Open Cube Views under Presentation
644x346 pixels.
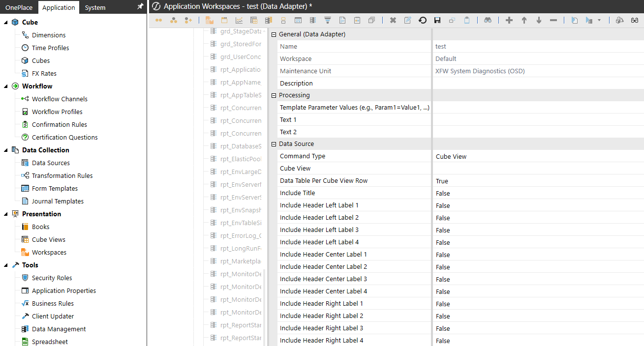(x=48, y=240)
